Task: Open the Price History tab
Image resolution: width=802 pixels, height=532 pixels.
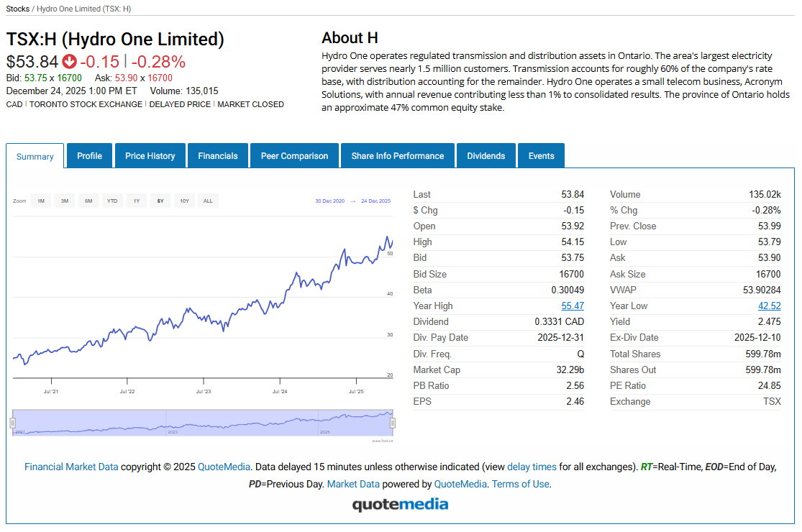Action: point(150,156)
